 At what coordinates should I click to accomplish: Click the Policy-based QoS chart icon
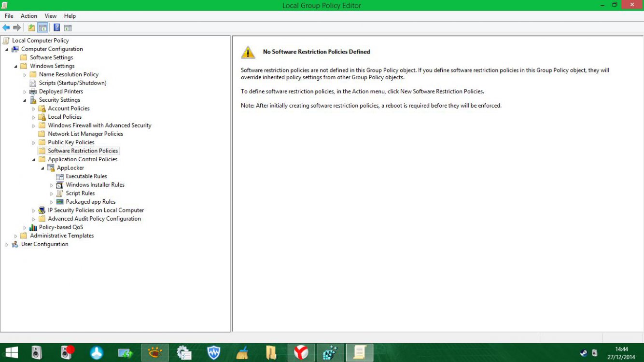[x=33, y=227]
